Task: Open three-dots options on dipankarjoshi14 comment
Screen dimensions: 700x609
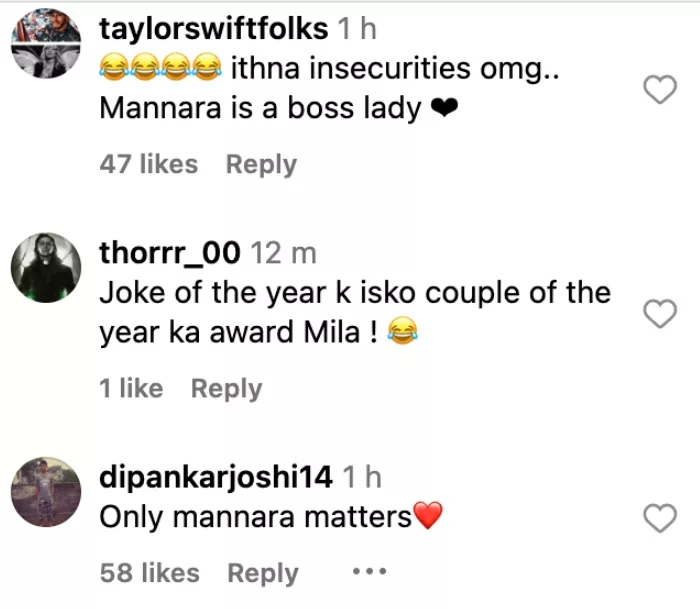Action: click(x=368, y=573)
